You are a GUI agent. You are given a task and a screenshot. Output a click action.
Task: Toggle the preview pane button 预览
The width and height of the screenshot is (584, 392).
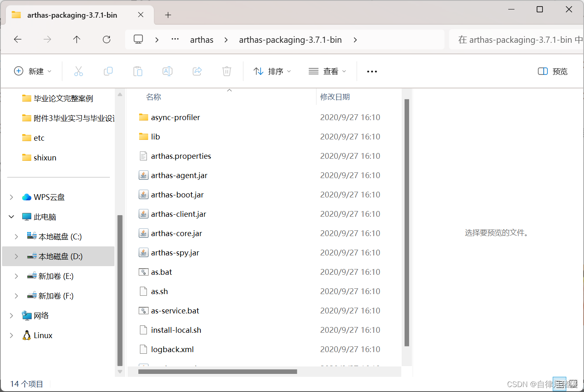(x=553, y=71)
